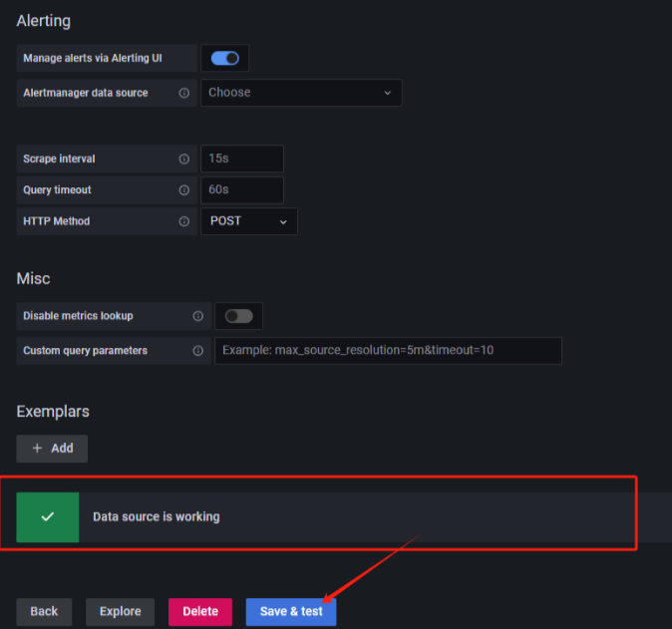Image resolution: width=672 pixels, height=629 pixels.
Task: Enable the Disable metrics lookup switch
Action: 238,316
